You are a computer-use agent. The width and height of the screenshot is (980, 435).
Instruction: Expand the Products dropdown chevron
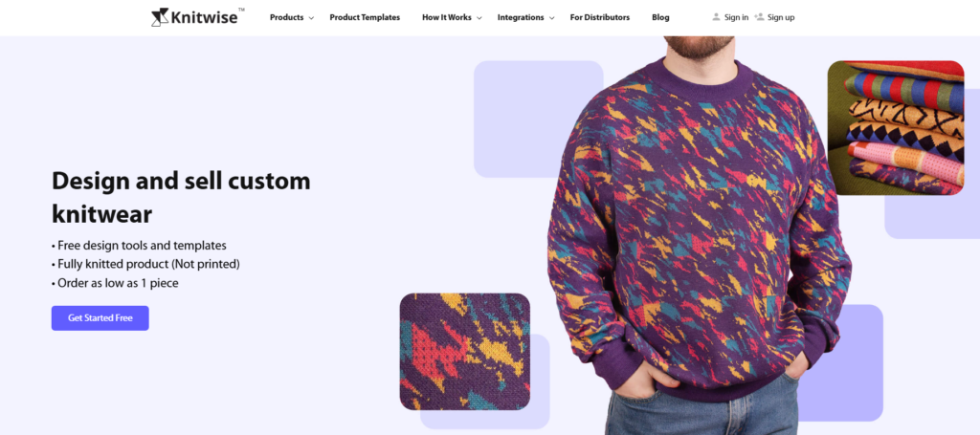(311, 18)
